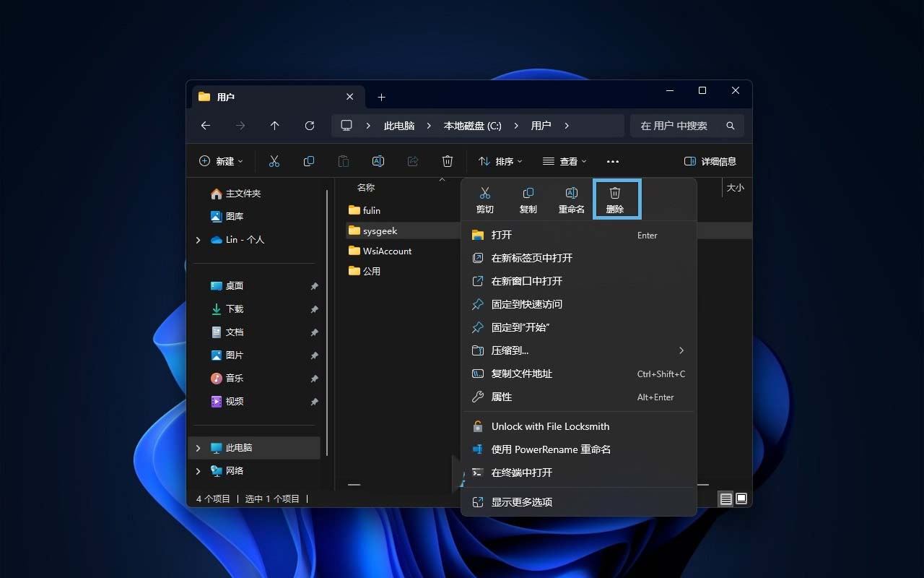Add a new tab with plus button
Screen dimensions: 924x578
pyautogui.click(x=382, y=97)
